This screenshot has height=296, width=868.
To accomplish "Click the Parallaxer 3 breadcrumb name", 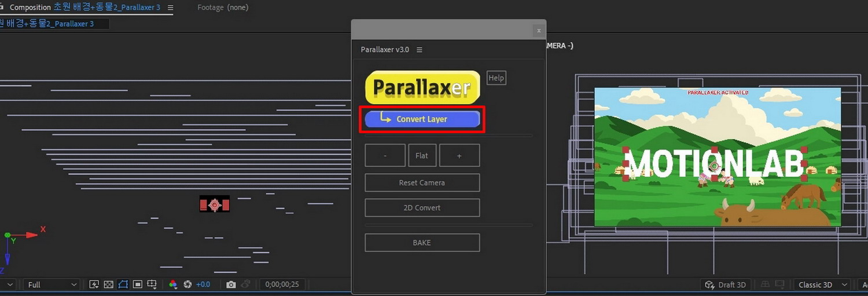I will [x=46, y=24].
